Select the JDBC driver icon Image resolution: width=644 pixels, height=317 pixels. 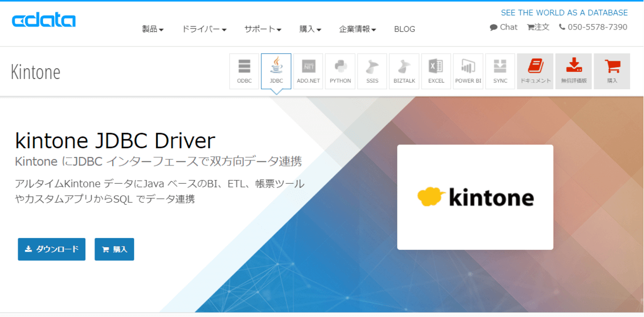[x=276, y=71]
